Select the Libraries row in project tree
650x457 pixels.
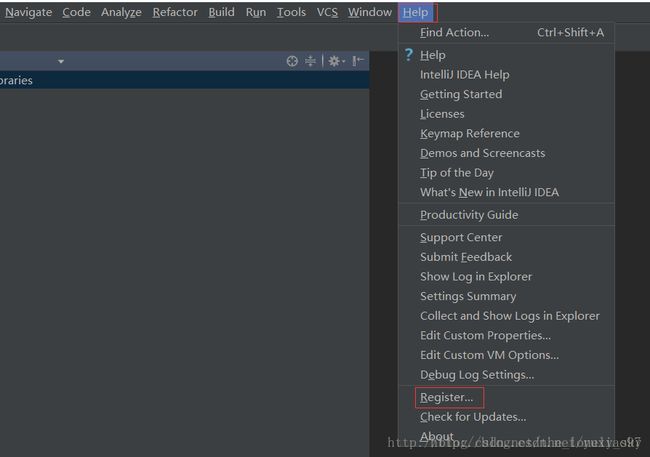[x=184, y=80]
